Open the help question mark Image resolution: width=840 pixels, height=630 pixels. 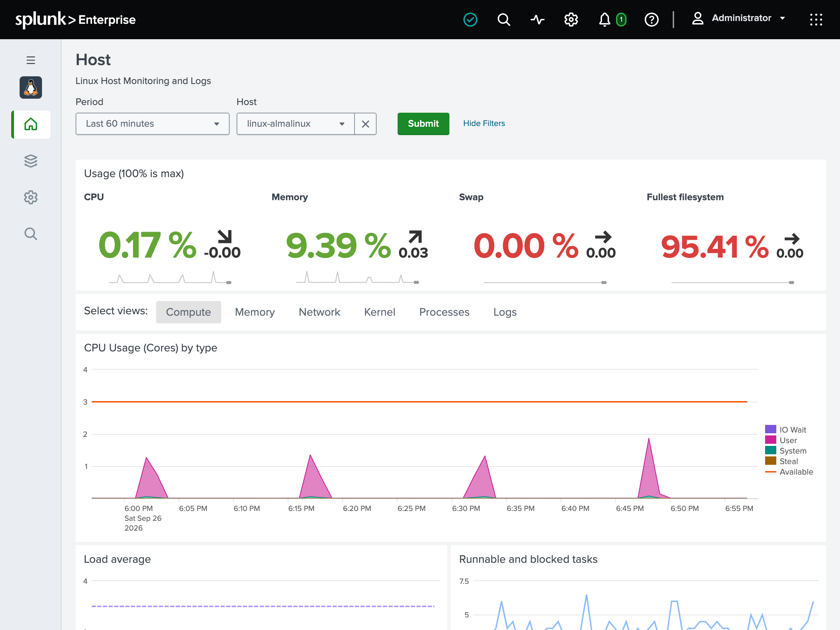pos(651,19)
